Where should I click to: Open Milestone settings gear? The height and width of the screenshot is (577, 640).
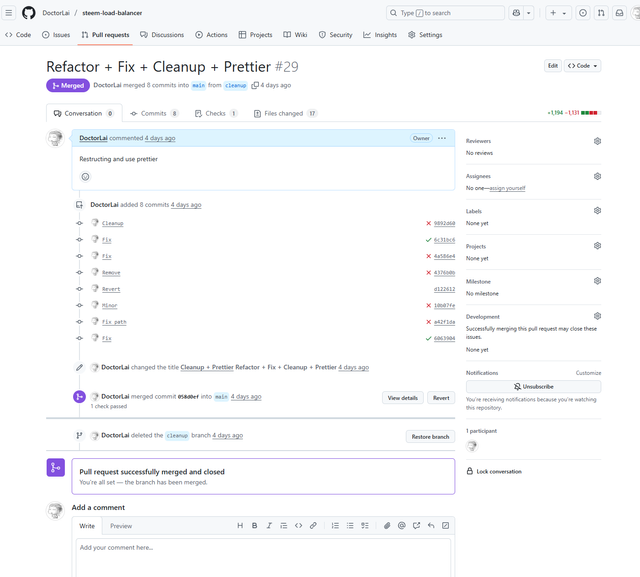[x=597, y=281]
